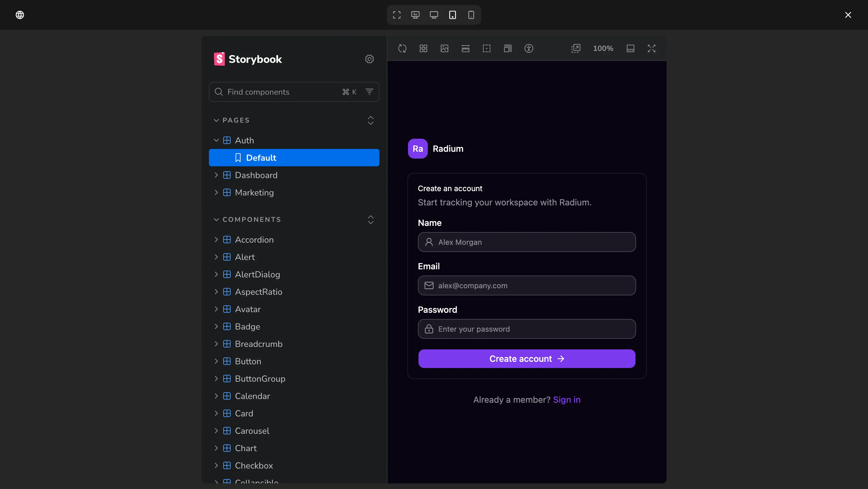This screenshot has width=868, height=489.
Task: Collapse the COMPONENTS section
Action: [247, 220]
